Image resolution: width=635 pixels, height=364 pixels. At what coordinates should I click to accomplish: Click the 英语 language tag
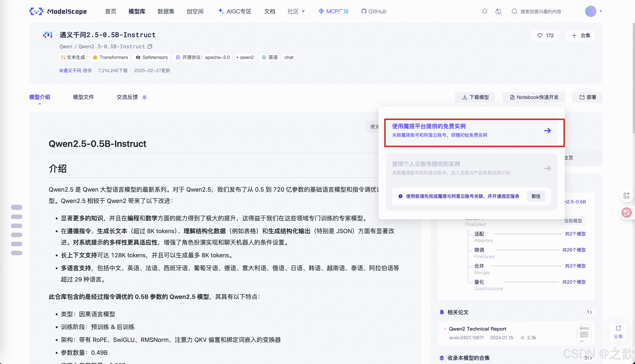coord(270,57)
